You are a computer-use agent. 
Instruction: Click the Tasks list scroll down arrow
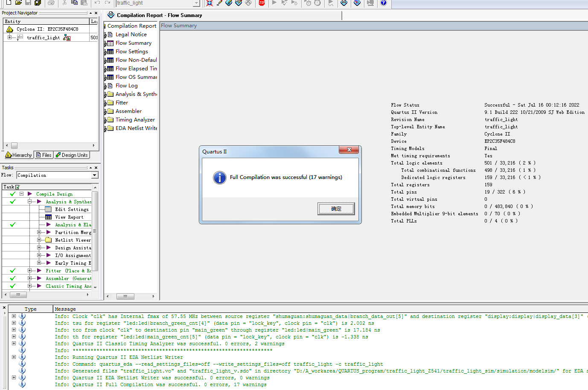click(95, 287)
